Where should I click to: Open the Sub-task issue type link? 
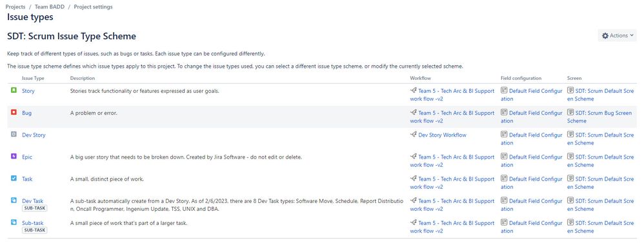click(x=32, y=223)
